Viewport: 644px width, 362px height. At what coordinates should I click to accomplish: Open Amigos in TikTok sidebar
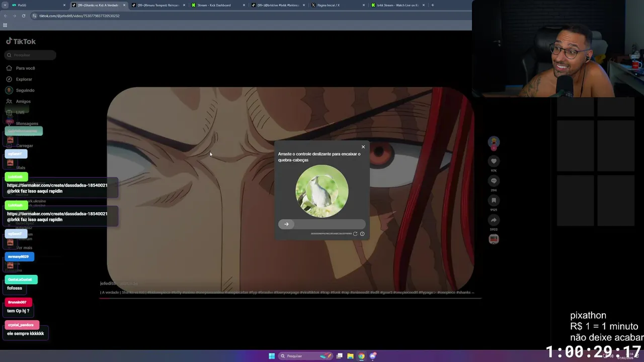23,102
